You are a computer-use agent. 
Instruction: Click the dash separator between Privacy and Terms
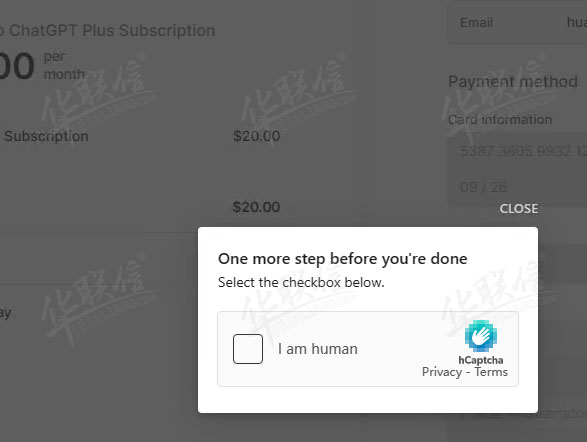[468, 372]
